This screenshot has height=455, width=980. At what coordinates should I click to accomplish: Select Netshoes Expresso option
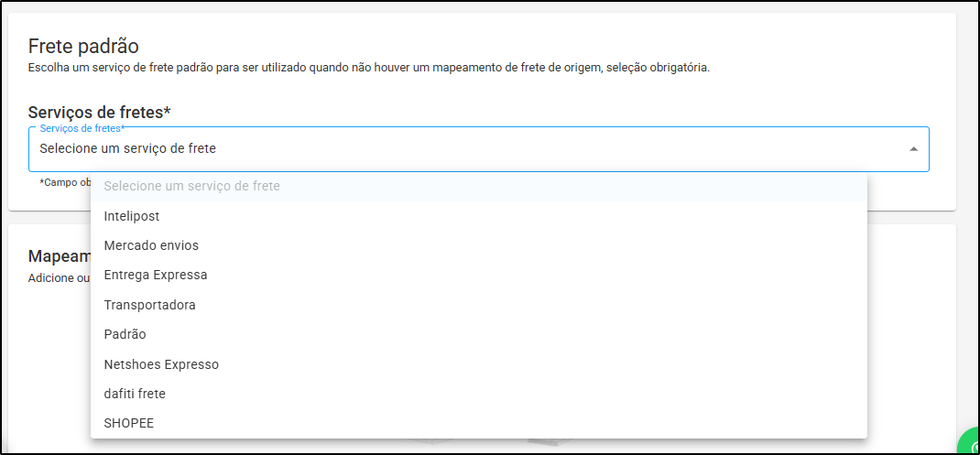tap(479, 364)
